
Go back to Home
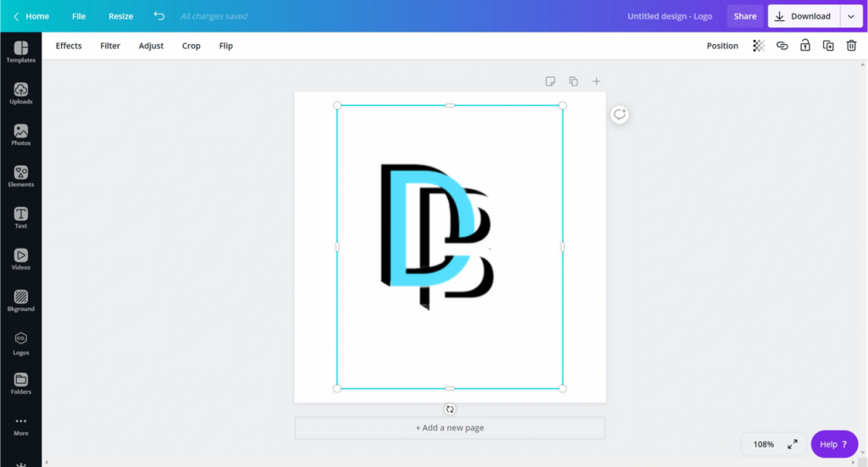pyautogui.click(x=31, y=16)
